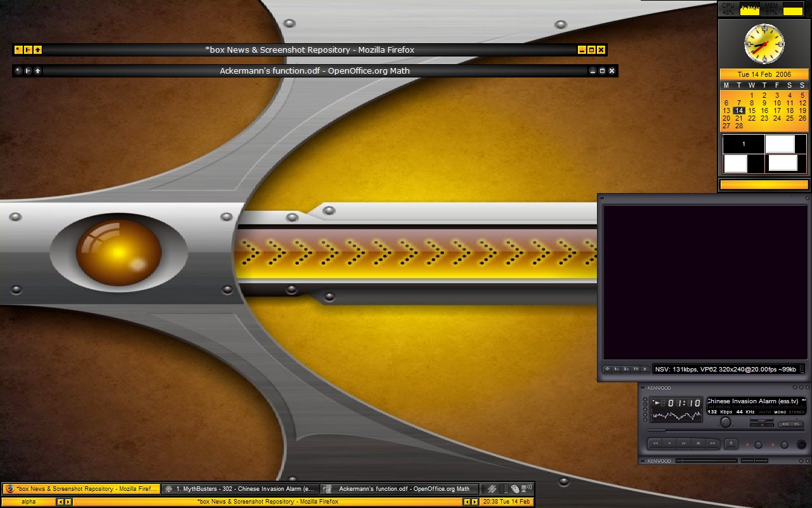
Task: Click the volume slider above the balance bar
Action: pos(762,420)
